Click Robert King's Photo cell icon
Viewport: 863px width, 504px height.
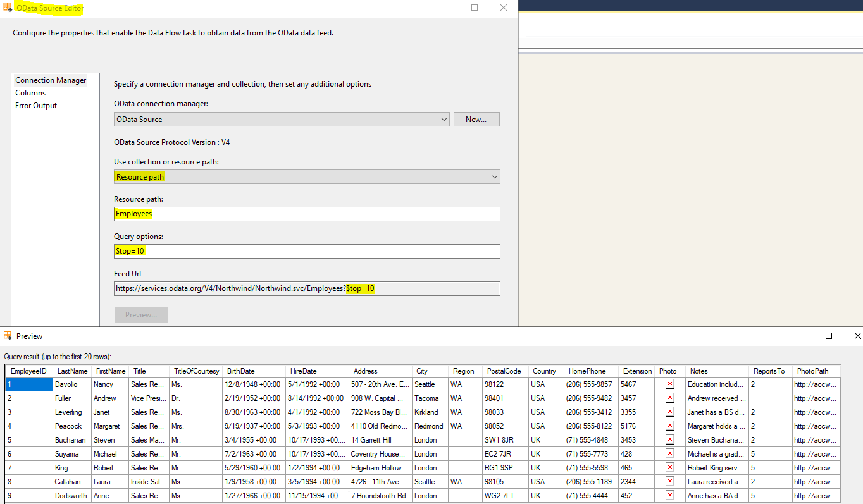point(669,467)
